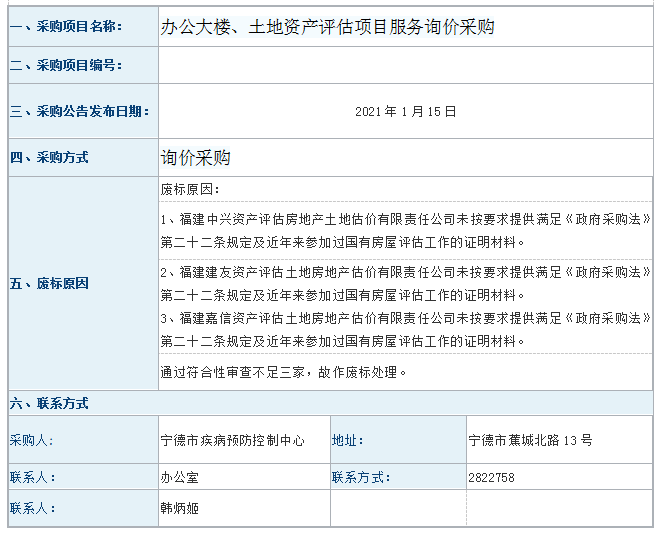Image resolution: width=659 pixels, height=535 pixels.
Task: Select the purchaser 宁德市疾病预防控制中心
Action: pos(232,440)
